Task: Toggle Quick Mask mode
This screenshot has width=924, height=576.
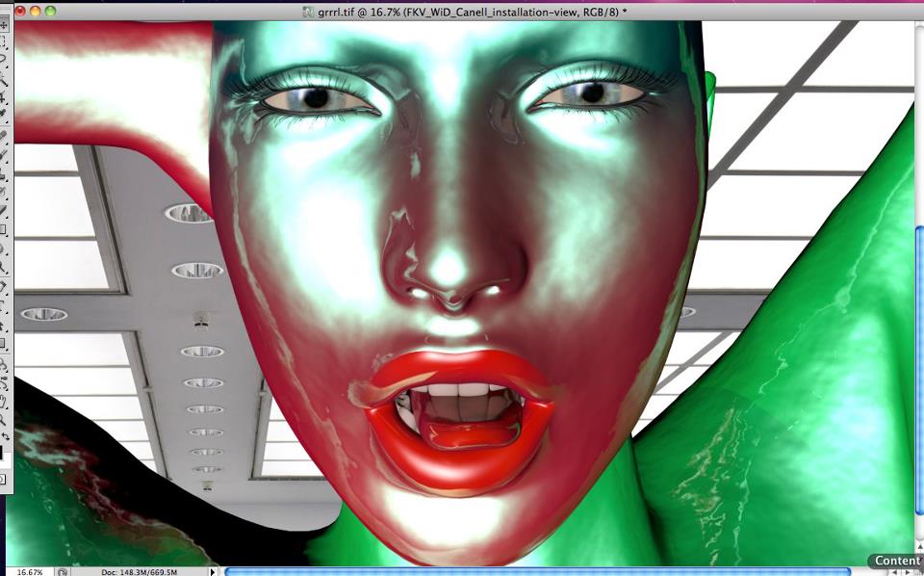Action: click(x=5, y=478)
